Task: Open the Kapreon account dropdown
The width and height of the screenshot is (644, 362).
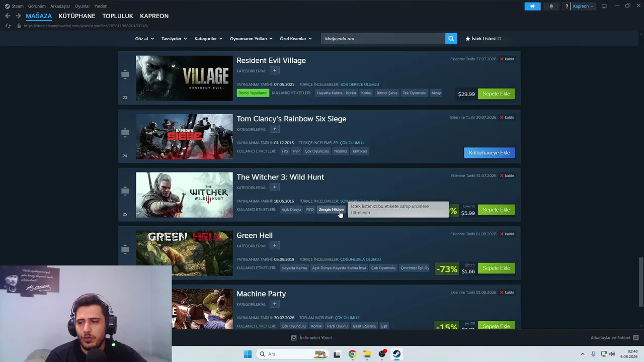Action: point(583,6)
